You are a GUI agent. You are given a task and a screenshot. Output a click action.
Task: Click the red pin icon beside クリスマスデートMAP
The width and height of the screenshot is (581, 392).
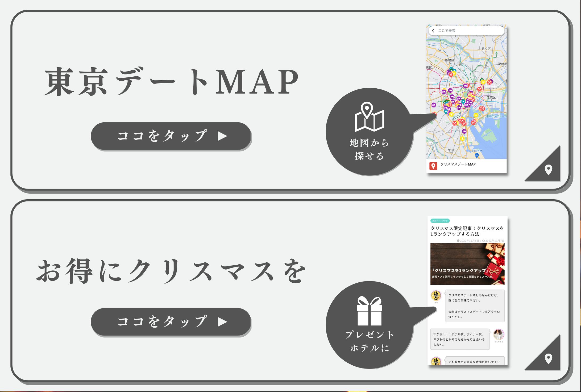coord(433,166)
